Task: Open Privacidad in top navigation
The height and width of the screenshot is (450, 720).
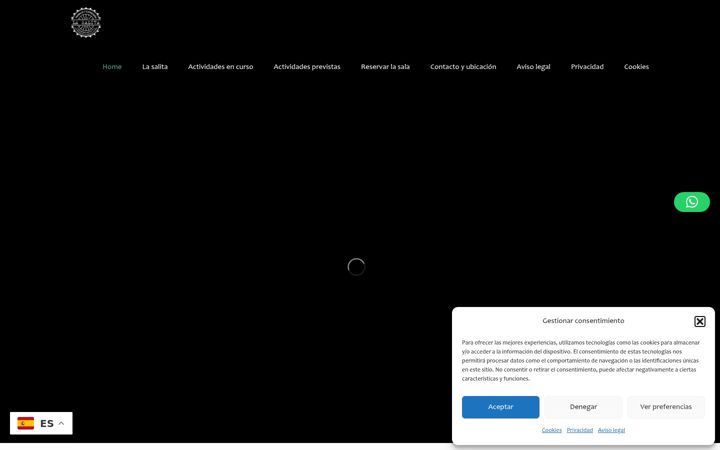Action: [587, 67]
